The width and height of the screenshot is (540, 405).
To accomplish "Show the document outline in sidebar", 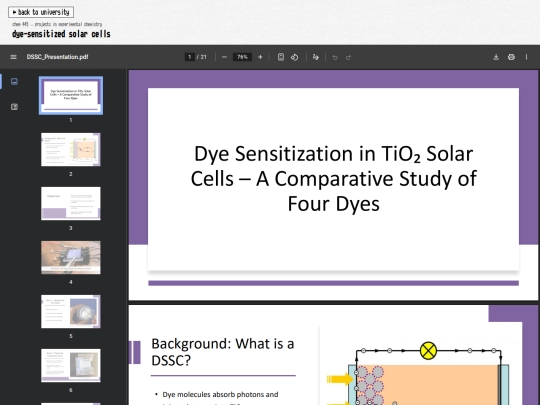I will [14, 107].
